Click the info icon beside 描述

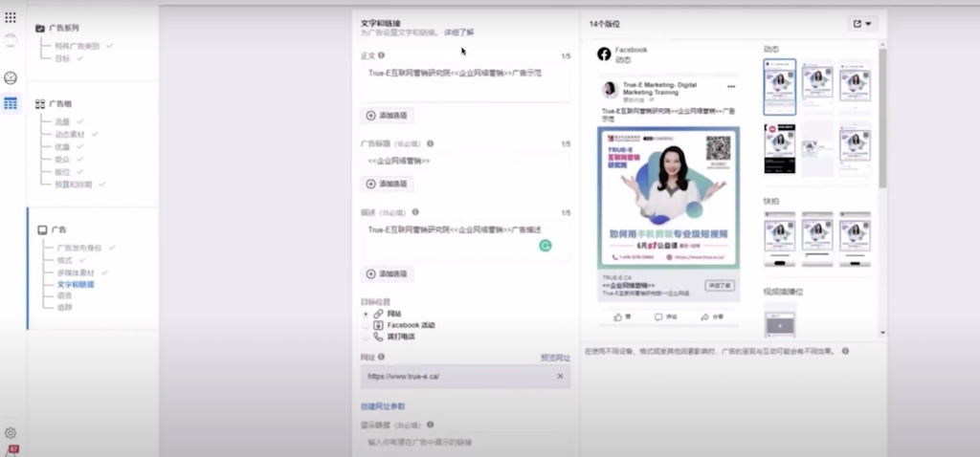pos(415,212)
